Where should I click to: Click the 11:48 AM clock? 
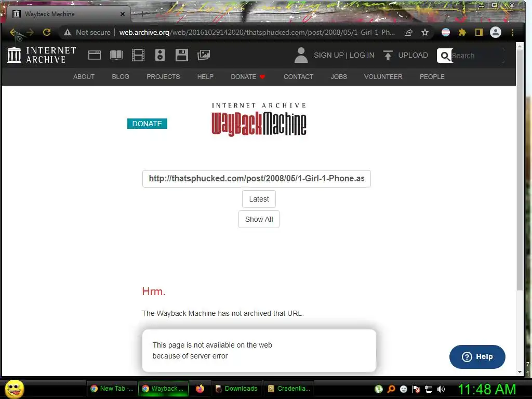pos(486,389)
